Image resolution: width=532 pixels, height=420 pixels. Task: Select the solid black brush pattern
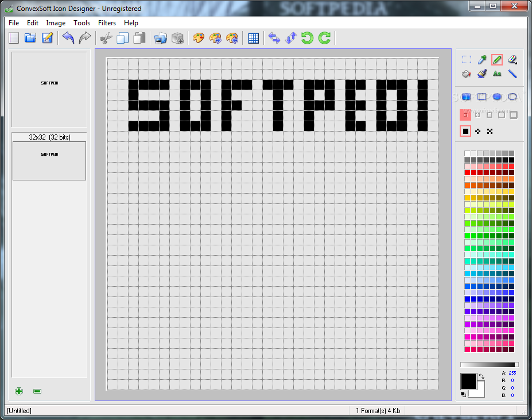click(465, 131)
